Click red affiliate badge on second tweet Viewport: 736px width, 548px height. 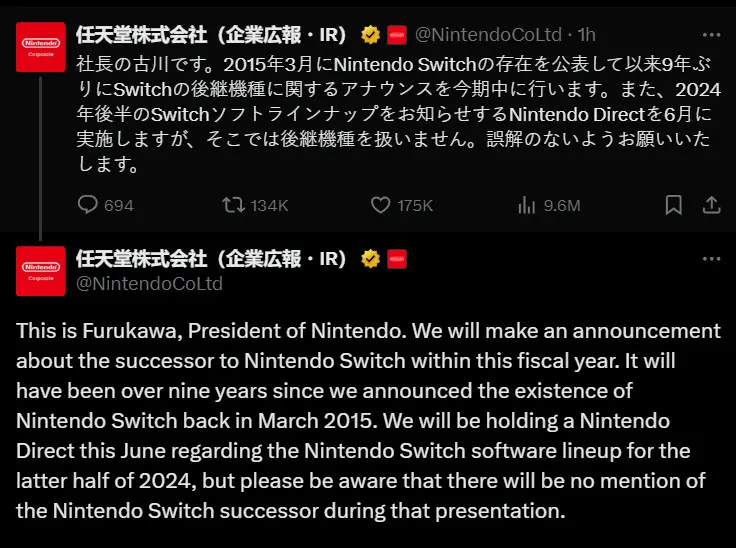[397, 259]
